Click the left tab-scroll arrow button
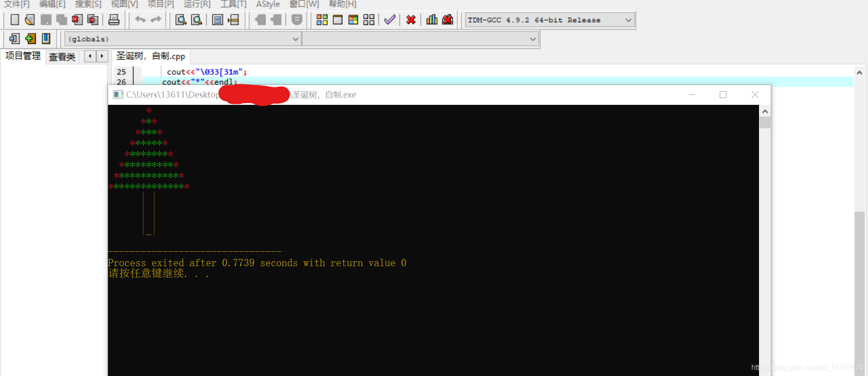Image resolution: width=868 pixels, height=376 pixels. pyautogui.click(x=90, y=56)
